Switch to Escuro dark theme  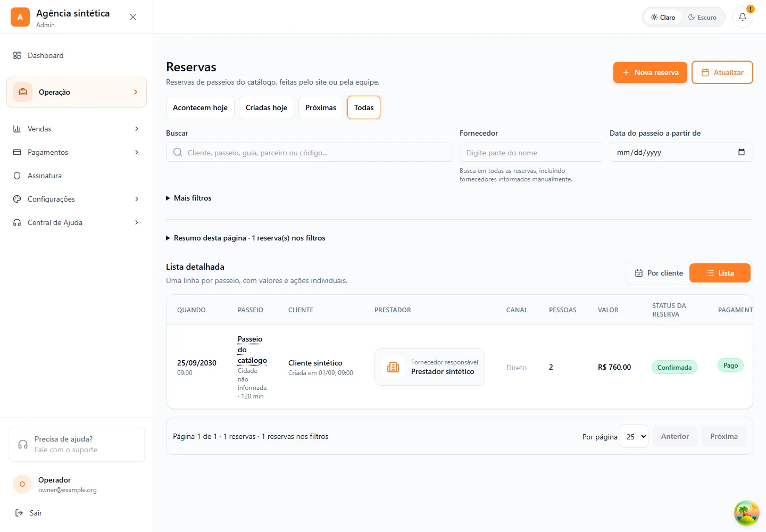coord(702,17)
